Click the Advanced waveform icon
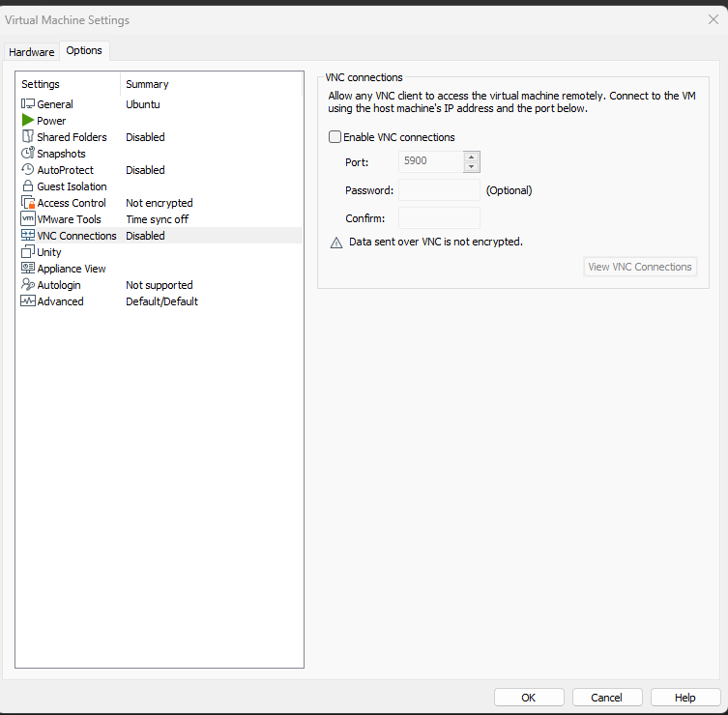The image size is (728, 715). coord(28,300)
